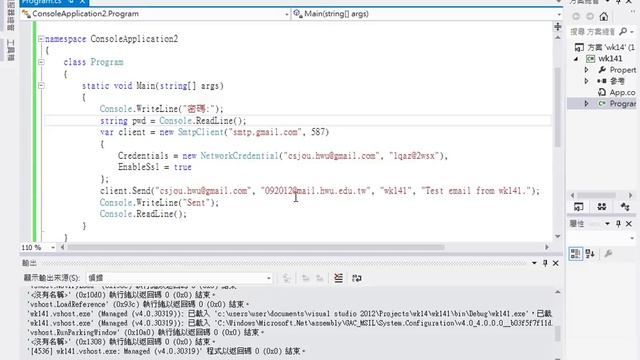Viewport: 640px width, 360px height.
Task: Switch to Solution Explorer tab icon at bottom
Action: [x=578, y=207]
